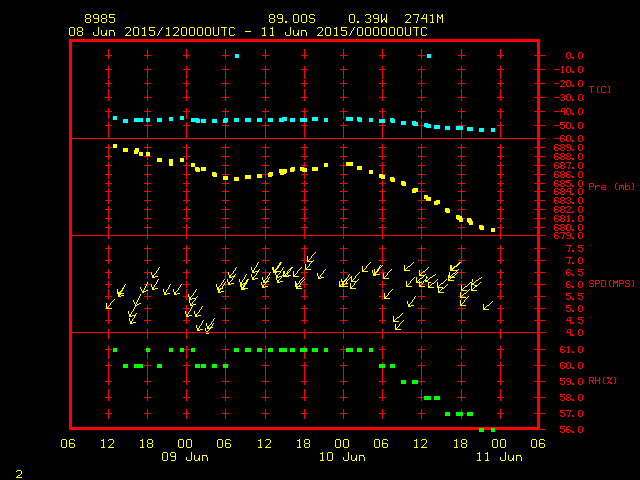
Task: Click the 689.0 pressure tick value
Action: point(569,148)
